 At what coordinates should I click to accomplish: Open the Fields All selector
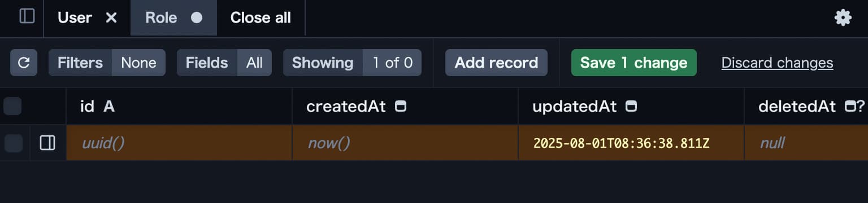click(x=224, y=63)
